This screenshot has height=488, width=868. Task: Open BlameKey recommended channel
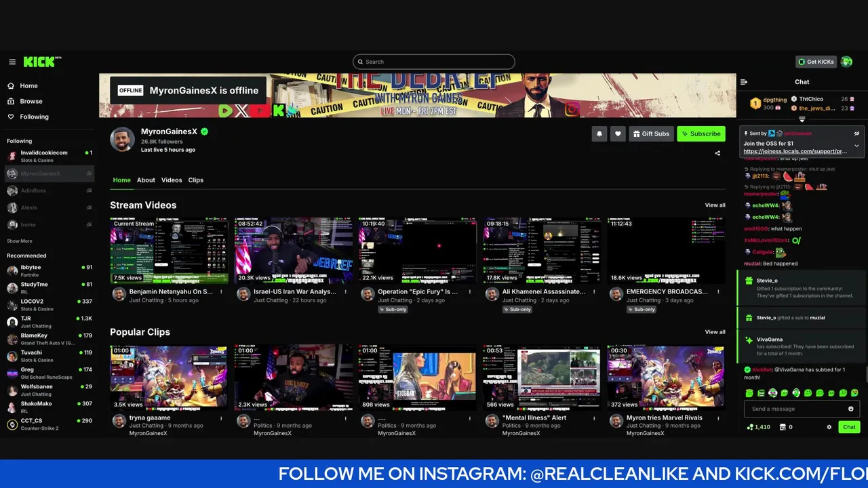49,338
